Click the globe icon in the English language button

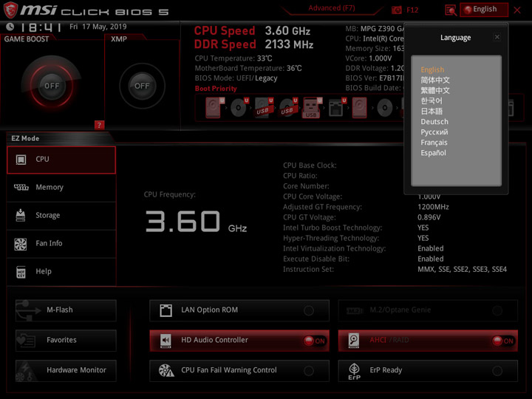(468, 10)
